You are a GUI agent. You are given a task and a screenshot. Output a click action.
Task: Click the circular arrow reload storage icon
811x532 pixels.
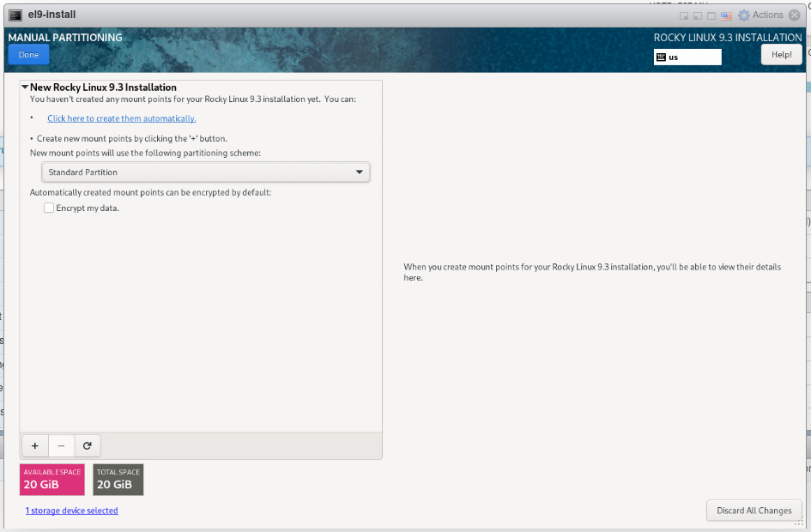tap(88, 445)
